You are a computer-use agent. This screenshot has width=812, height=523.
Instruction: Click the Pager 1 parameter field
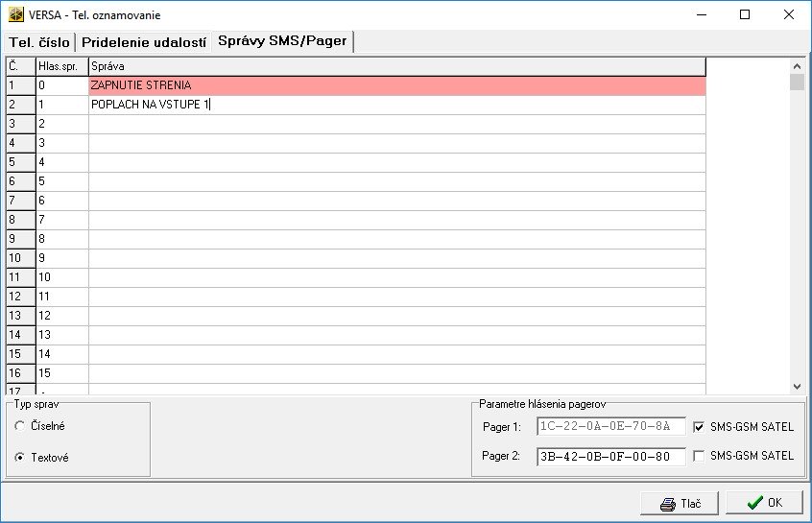pyautogui.click(x=610, y=427)
